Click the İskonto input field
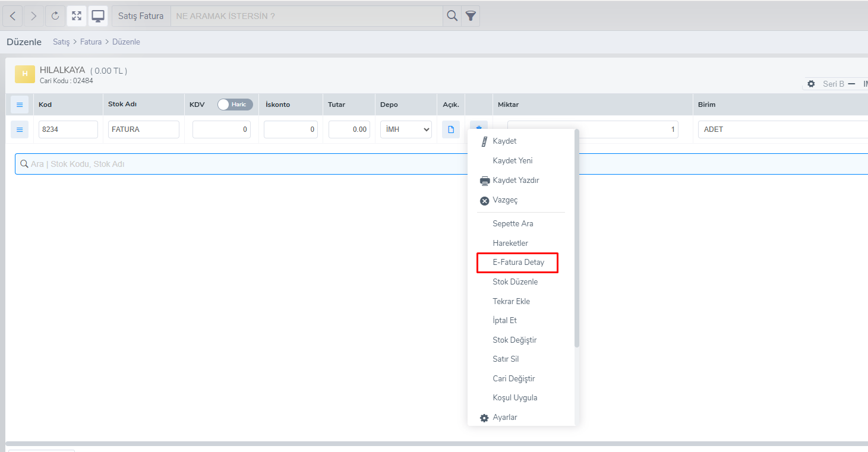Image resolution: width=868 pixels, height=452 pixels. pos(291,129)
